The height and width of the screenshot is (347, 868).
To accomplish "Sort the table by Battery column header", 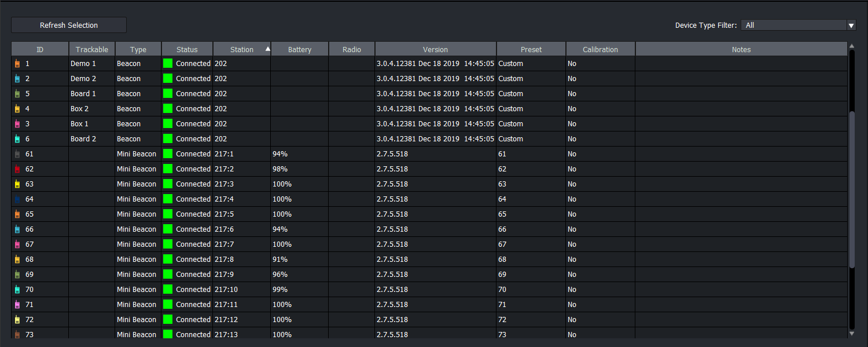I will point(300,50).
